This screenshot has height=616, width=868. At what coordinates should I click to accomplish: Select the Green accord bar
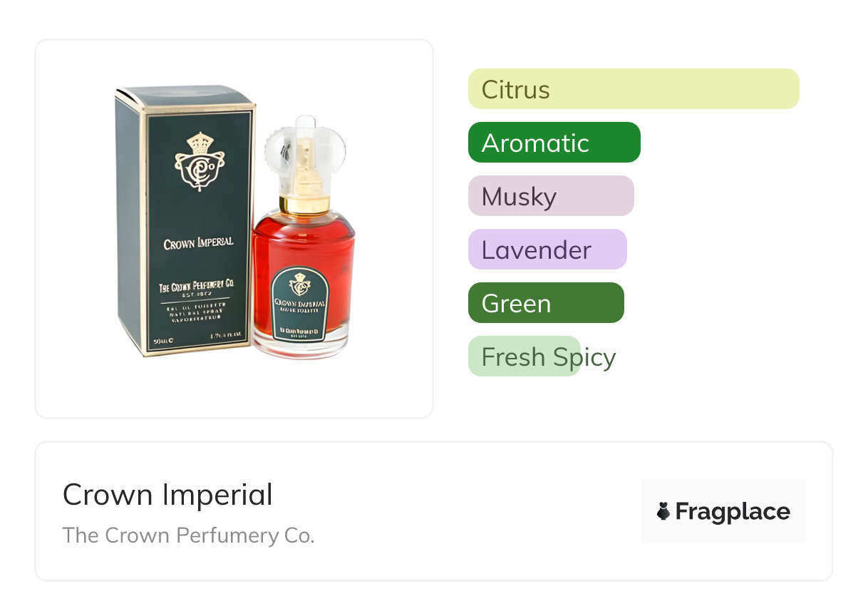coord(546,303)
